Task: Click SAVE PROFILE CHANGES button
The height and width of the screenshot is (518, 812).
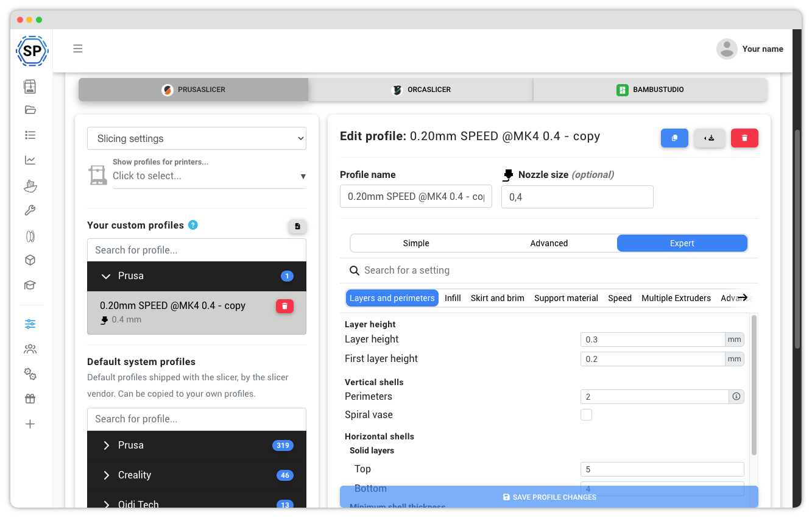Action: coord(549,496)
